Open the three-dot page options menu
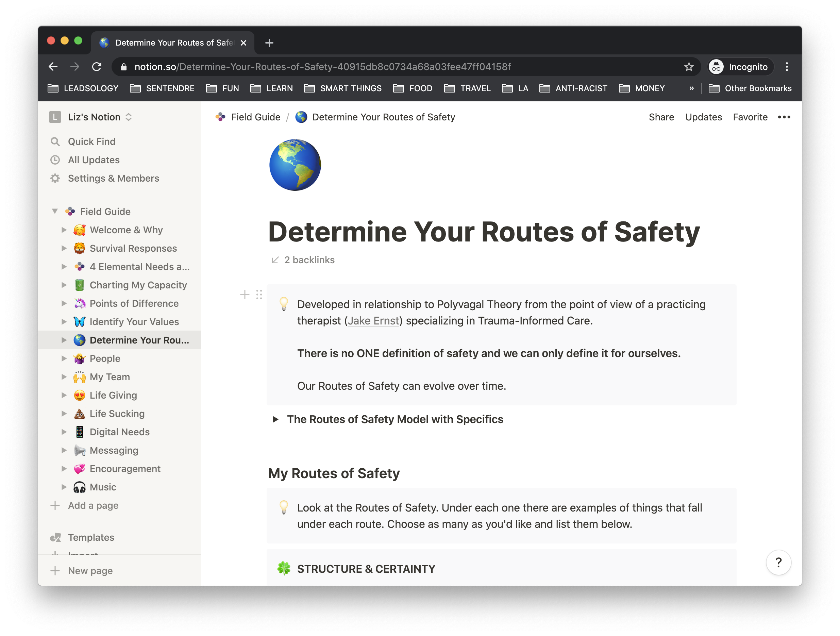Image resolution: width=840 pixels, height=636 pixels. (784, 117)
